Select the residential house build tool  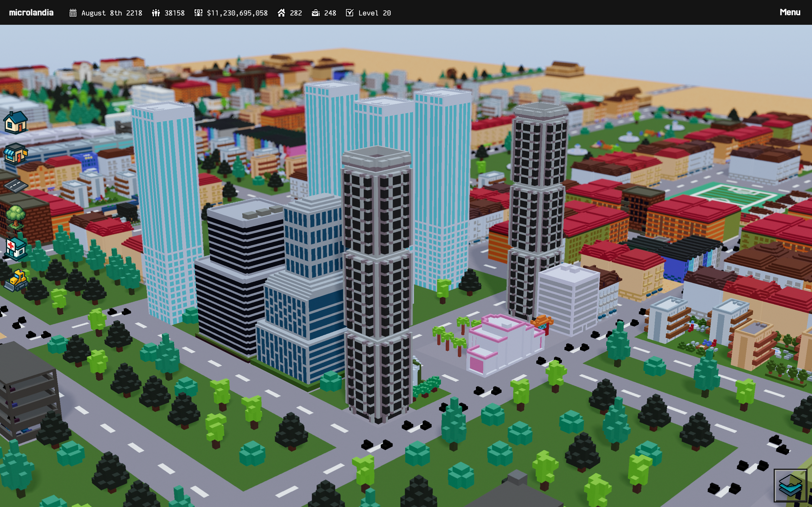pyautogui.click(x=16, y=123)
